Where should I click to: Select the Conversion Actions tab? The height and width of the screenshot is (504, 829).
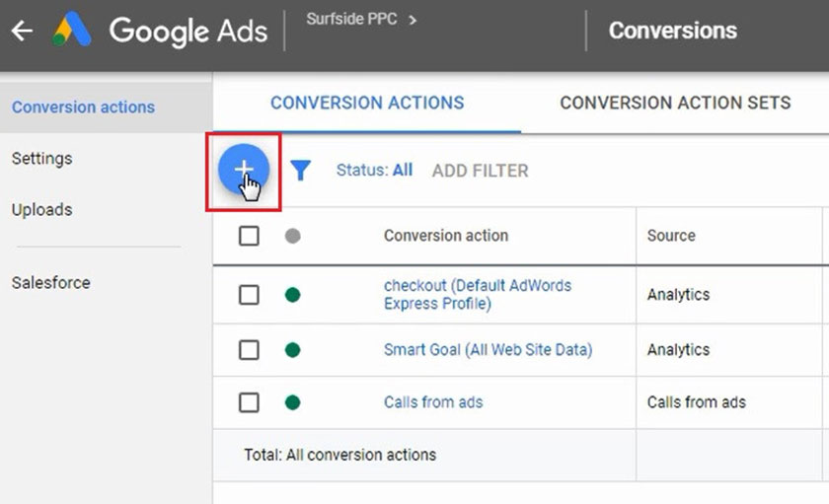tap(367, 103)
